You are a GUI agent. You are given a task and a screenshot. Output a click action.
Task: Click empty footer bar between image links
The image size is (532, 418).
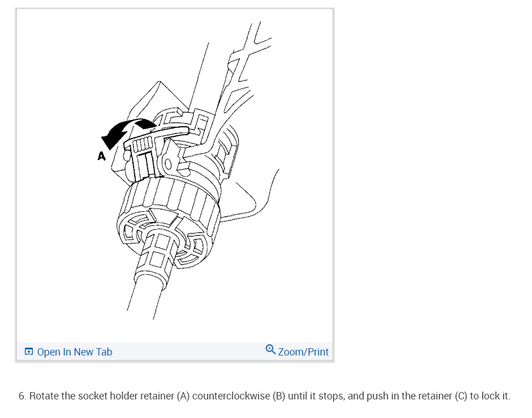point(189,352)
